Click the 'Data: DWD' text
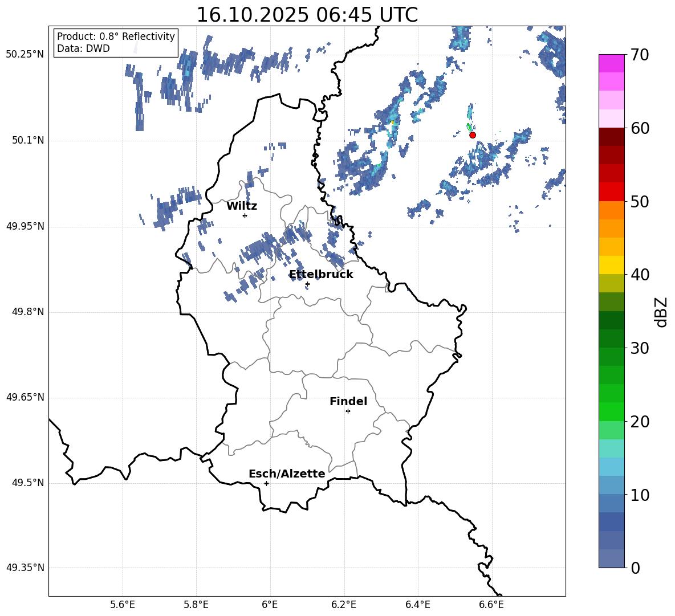This screenshot has width=675, height=616. point(83,48)
